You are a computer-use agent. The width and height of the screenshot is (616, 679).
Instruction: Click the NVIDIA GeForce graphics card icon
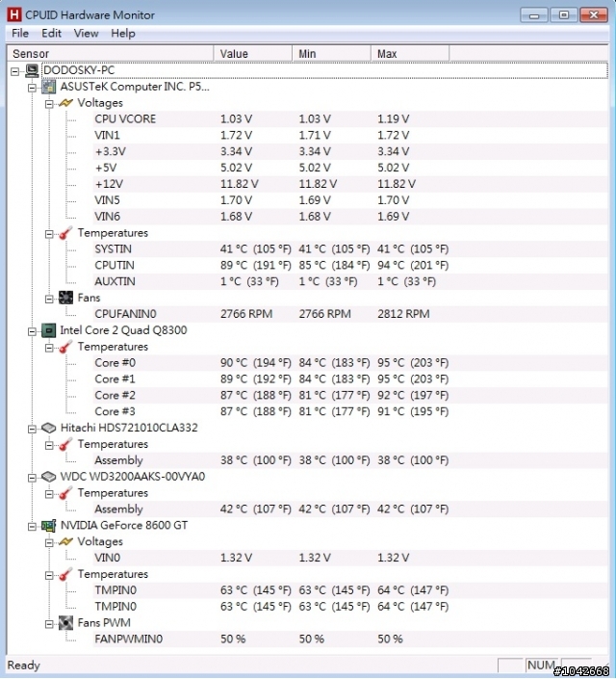pyautogui.click(x=48, y=526)
